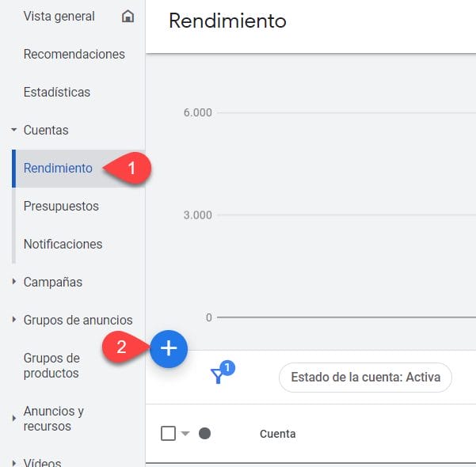The width and height of the screenshot is (476, 467).
Task: Expand the Campañas section
Action: pyautogui.click(x=14, y=282)
